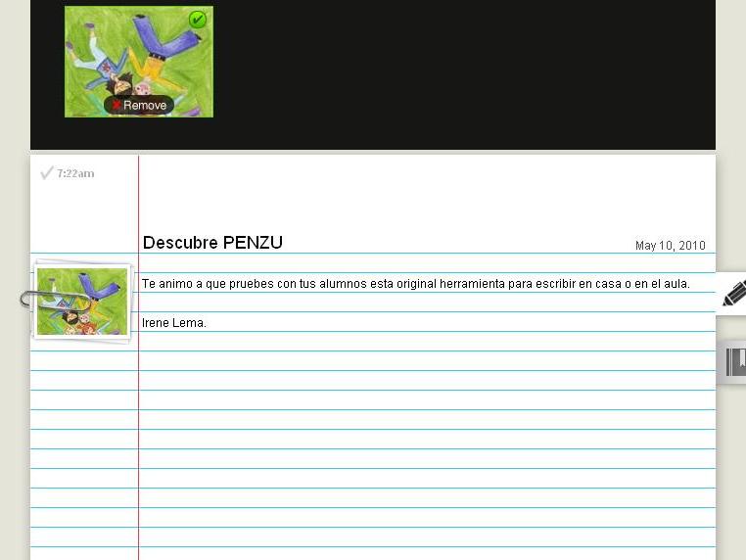
Task: Click the green checkmark on the uploaded photo
Action: (x=198, y=20)
